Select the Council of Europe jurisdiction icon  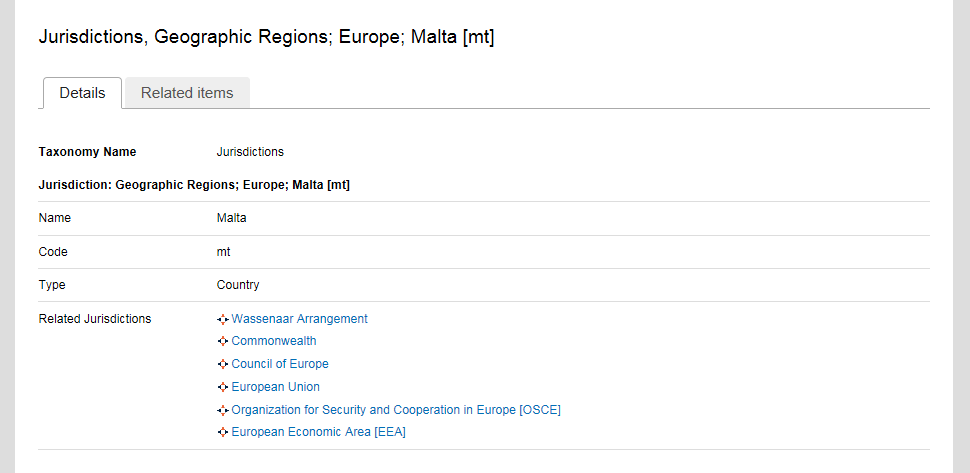click(223, 364)
